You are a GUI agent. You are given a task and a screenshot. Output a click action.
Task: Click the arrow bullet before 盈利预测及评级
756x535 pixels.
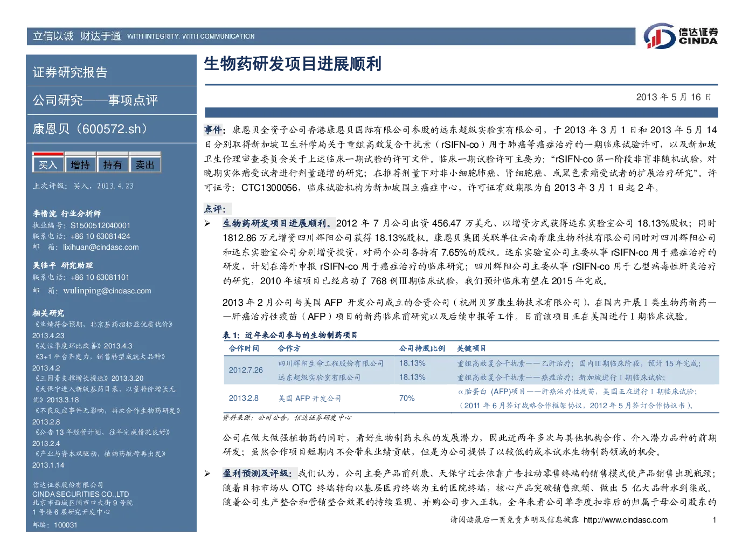tap(207, 474)
